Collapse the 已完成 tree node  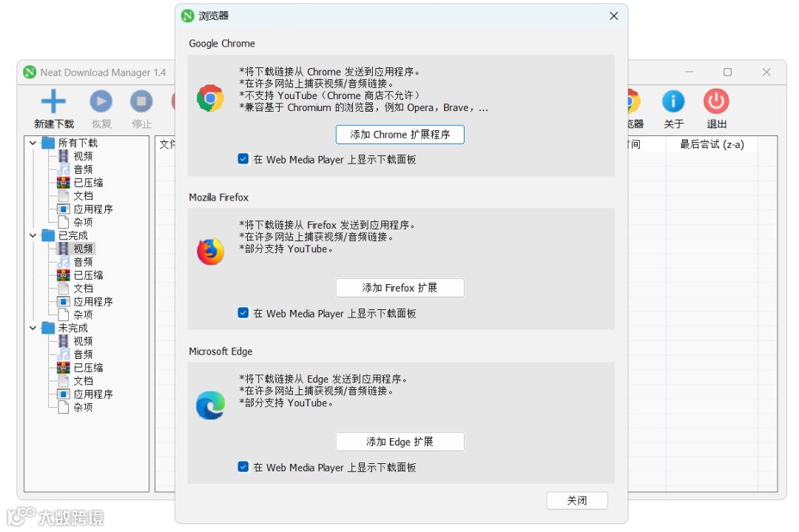pyautogui.click(x=33, y=235)
